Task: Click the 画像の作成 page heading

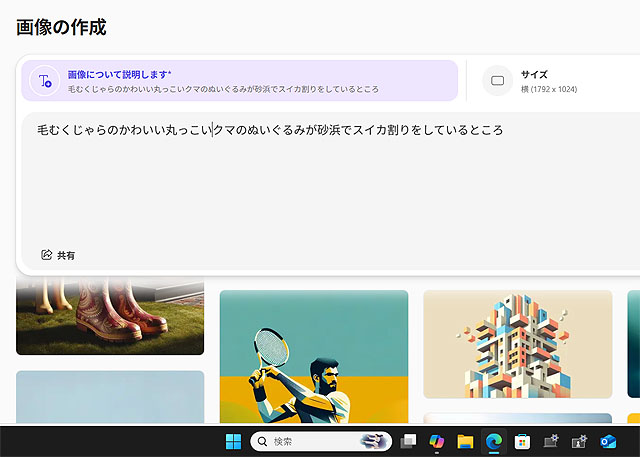Action: (x=61, y=27)
